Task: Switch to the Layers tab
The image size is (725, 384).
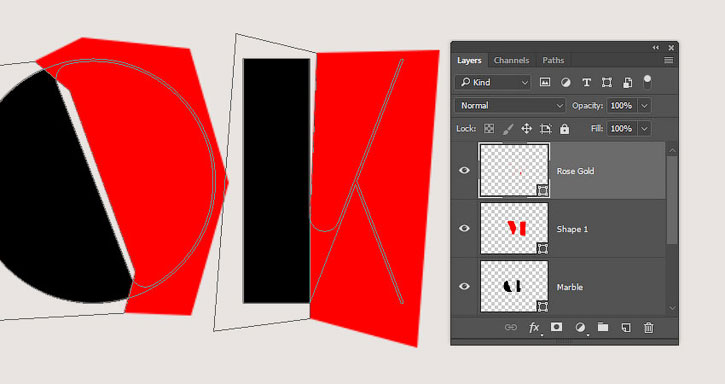Action: [x=469, y=61]
